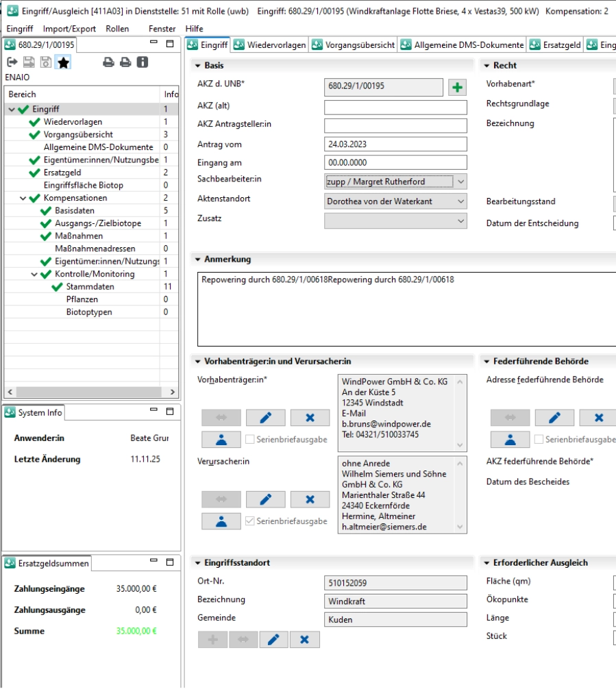The image size is (616, 689).
Task: Click the star favorite icon in toolbar
Action: (63, 62)
